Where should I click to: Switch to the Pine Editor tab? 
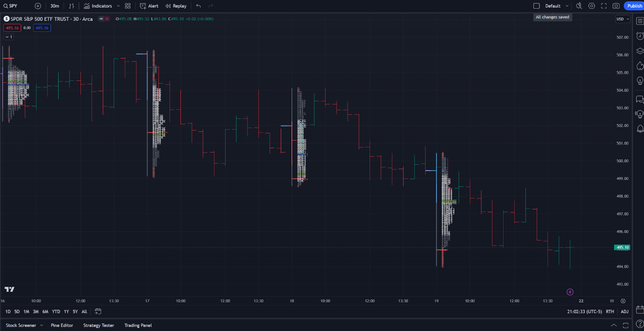[62, 326]
